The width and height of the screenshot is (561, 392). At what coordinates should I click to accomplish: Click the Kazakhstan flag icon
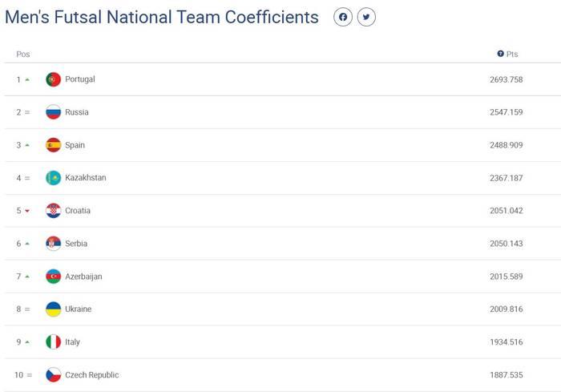(x=54, y=178)
